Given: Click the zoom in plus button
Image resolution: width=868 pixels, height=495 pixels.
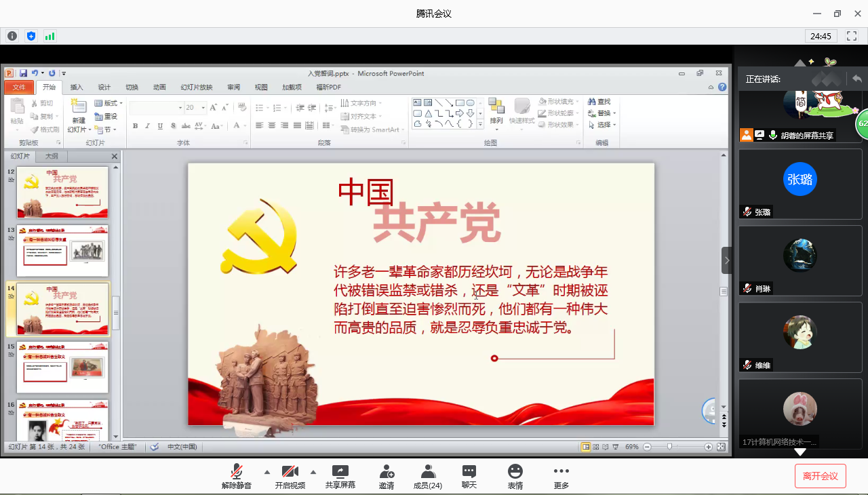Looking at the screenshot, I should tap(709, 447).
